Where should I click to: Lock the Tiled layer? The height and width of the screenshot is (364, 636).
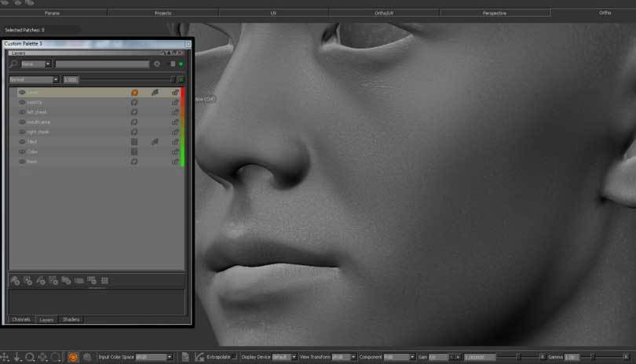tap(175, 141)
